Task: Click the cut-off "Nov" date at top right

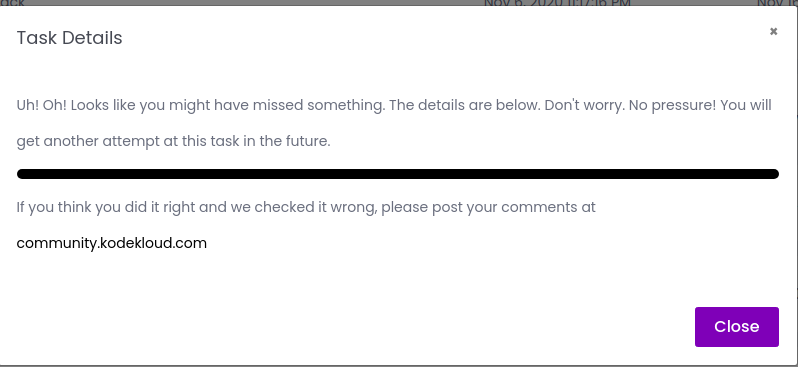Action: 777,3
